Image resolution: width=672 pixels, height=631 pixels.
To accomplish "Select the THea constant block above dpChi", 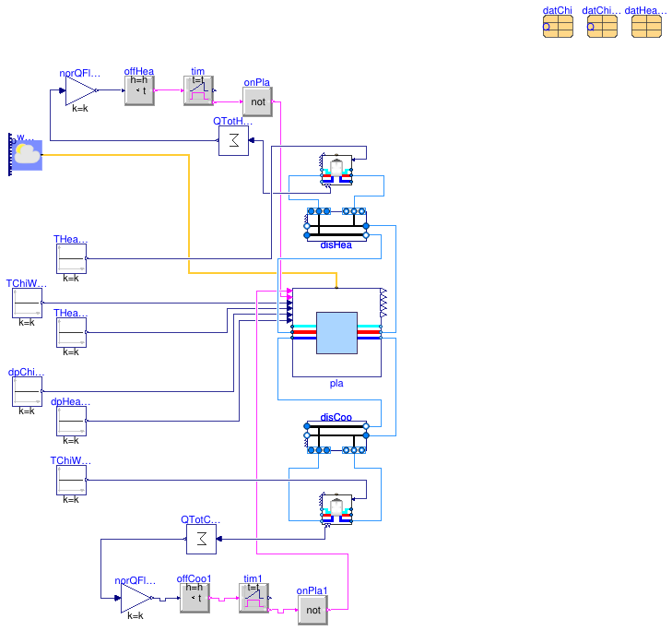I will pos(72,332).
